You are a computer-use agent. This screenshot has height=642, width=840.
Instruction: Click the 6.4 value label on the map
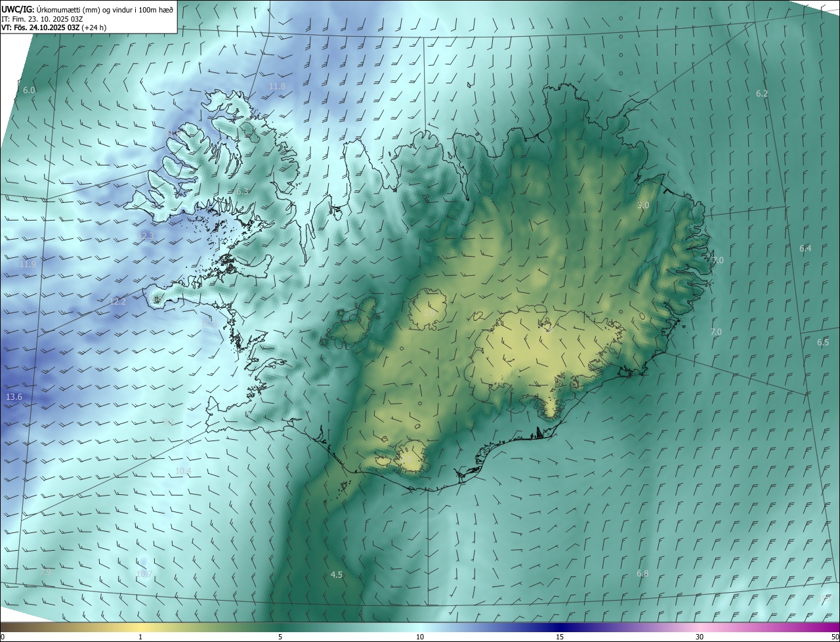pos(805,248)
